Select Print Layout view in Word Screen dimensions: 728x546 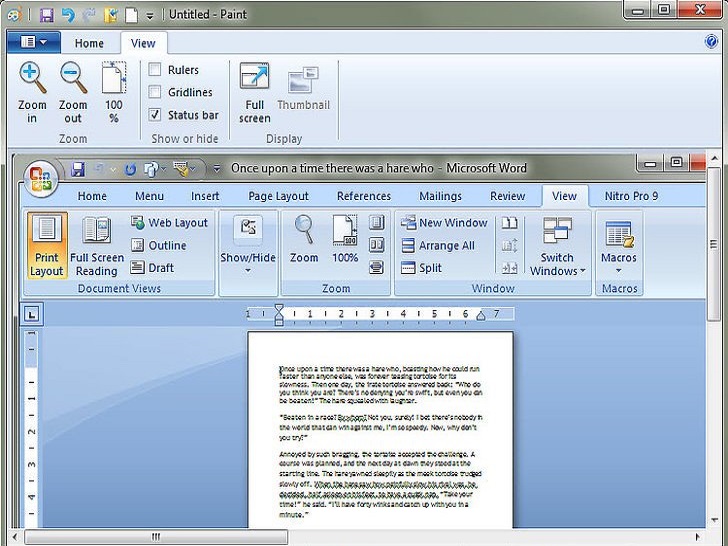tap(47, 245)
